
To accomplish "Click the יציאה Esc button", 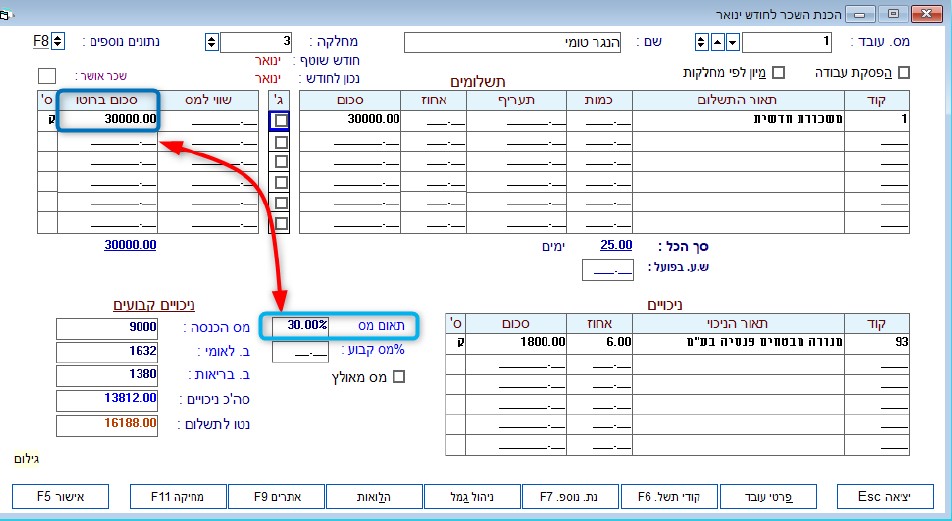I will [x=885, y=496].
